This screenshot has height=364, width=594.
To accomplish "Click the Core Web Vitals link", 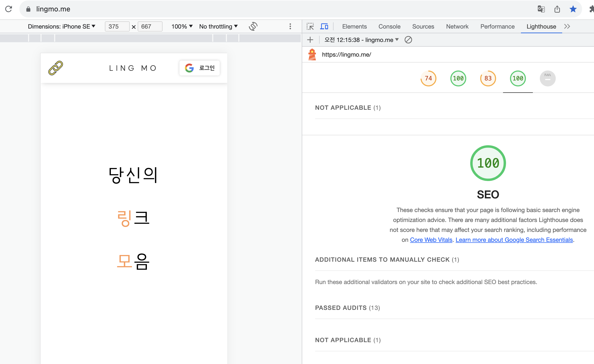I will point(431,240).
